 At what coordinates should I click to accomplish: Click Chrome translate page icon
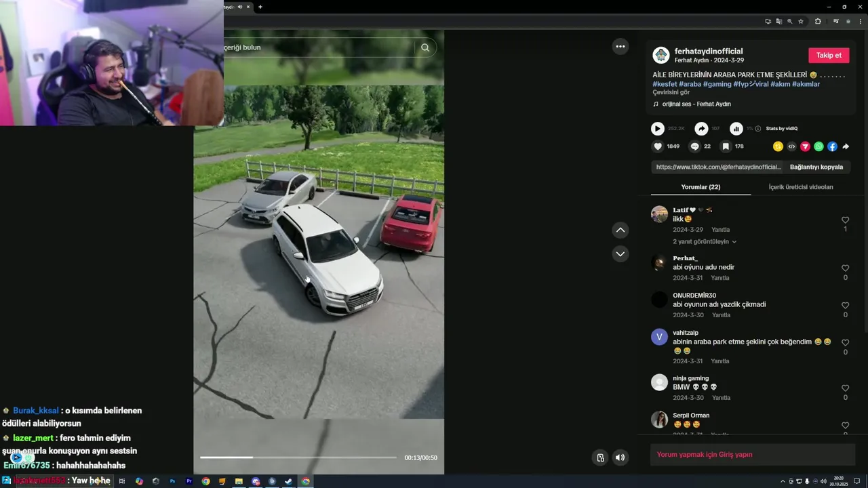click(x=778, y=21)
